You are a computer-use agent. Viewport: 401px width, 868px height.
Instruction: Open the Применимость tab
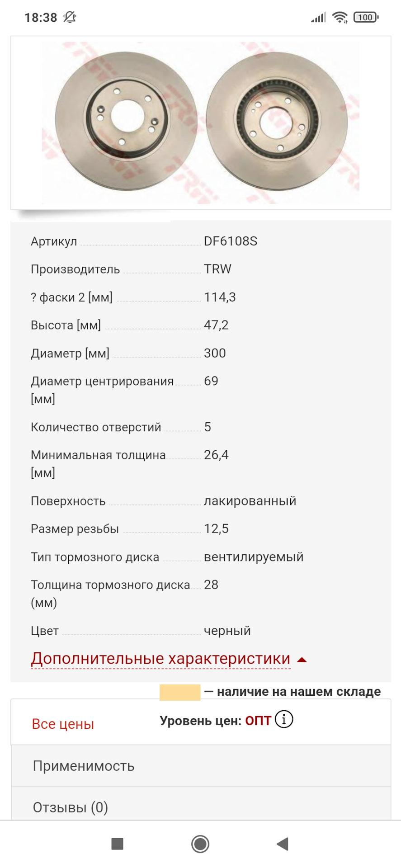(x=84, y=766)
